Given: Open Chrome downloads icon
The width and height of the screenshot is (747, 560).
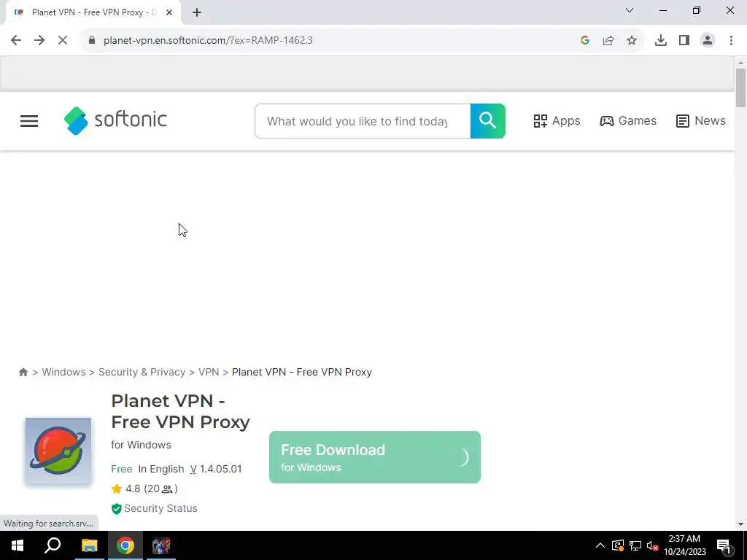Looking at the screenshot, I should coord(660,41).
